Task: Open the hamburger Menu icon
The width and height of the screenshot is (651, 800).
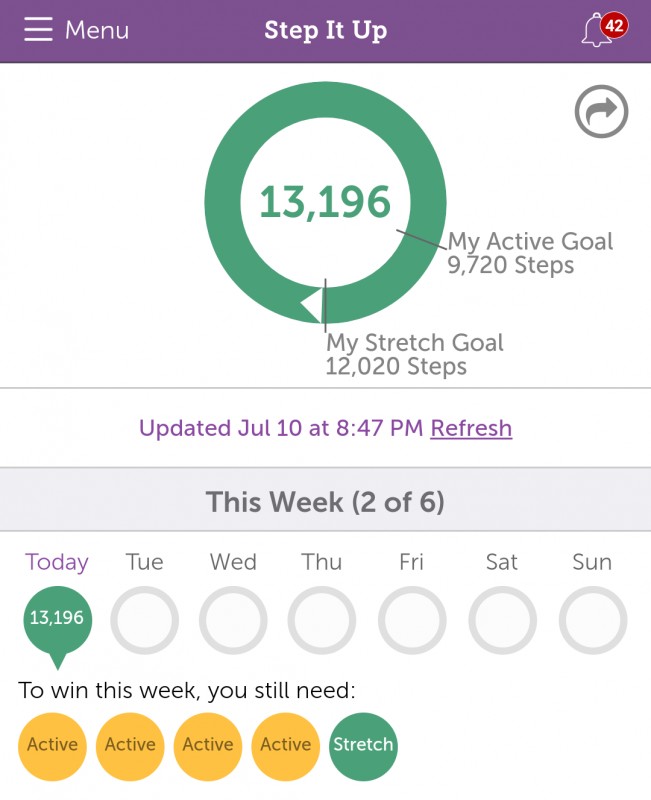Action: click(38, 30)
